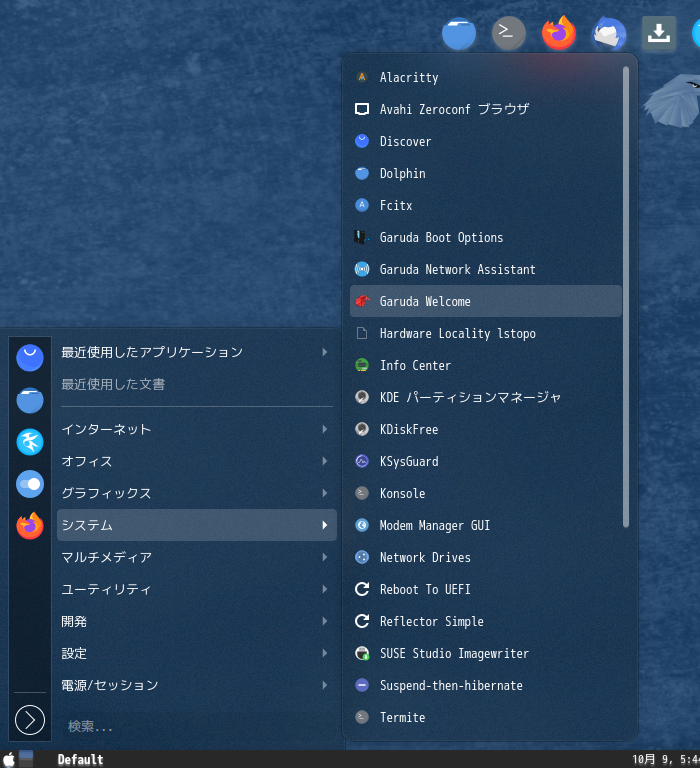Open Info Center entry
The image size is (700, 768).
485,365
